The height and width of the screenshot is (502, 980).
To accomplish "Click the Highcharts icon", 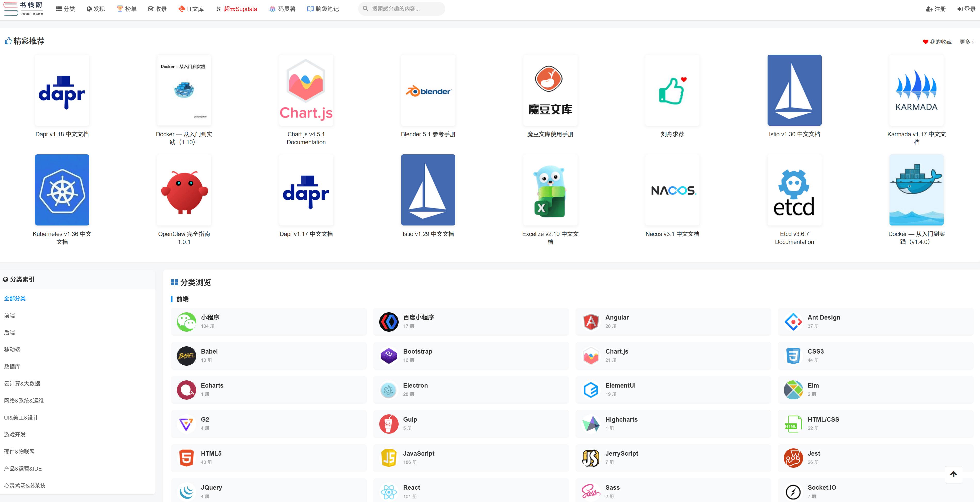I will (591, 424).
